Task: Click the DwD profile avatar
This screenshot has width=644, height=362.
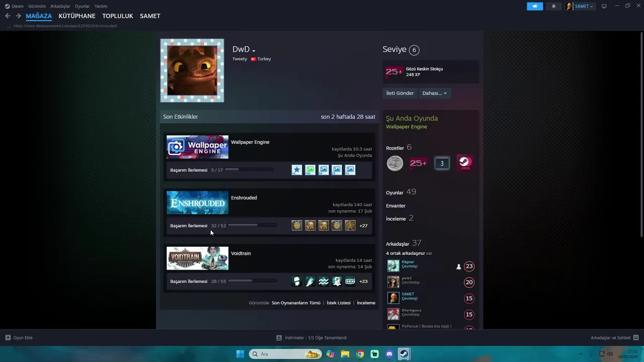Action: 192,70
